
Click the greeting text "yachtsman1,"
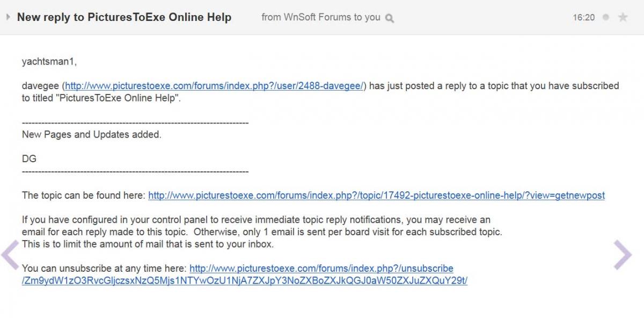coord(49,61)
